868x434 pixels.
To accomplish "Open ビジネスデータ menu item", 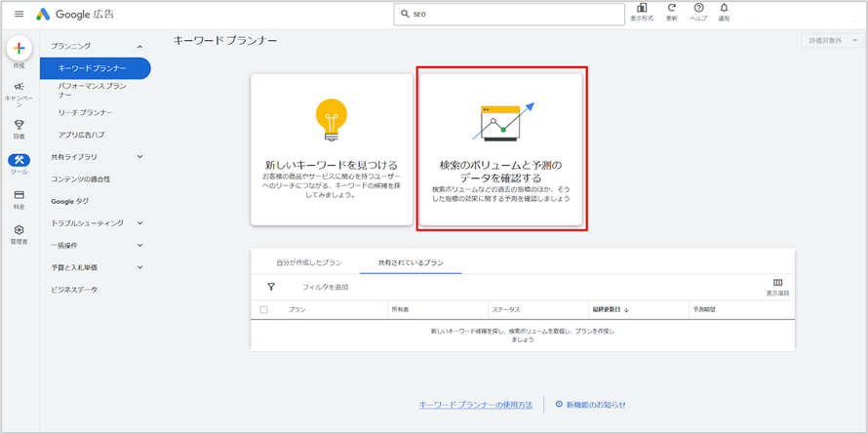I will click(74, 290).
